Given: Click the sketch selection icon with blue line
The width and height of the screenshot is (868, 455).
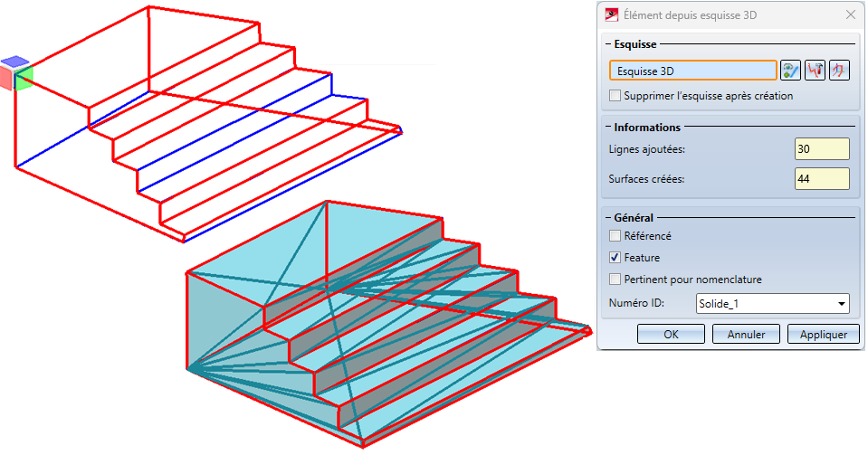Looking at the screenshot, I should pos(790,71).
